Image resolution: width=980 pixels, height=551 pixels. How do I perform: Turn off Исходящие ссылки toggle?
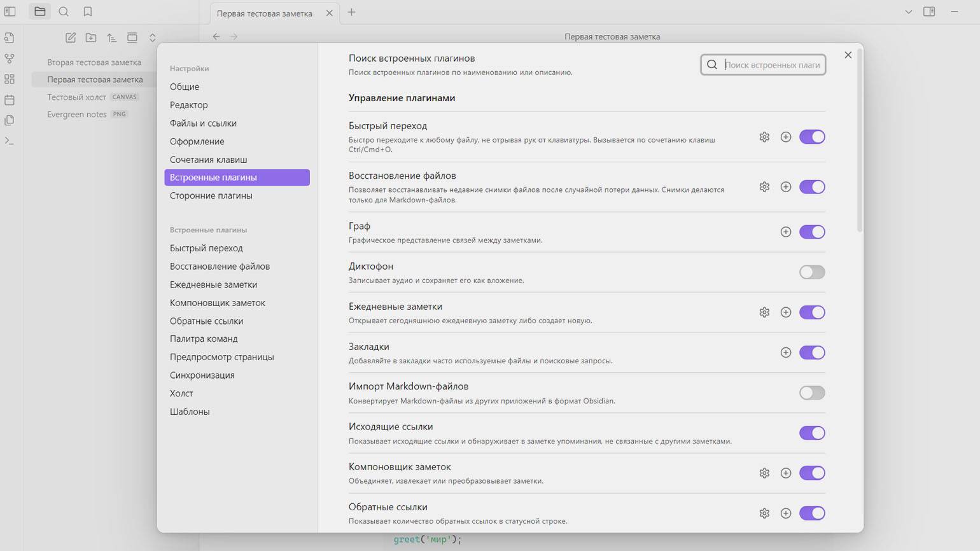pos(812,433)
